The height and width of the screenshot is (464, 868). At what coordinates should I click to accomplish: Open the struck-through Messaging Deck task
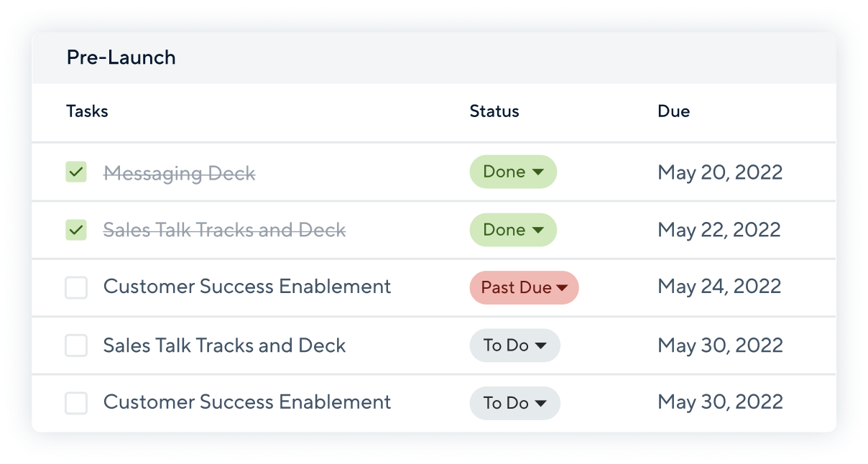[x=180, y=173]
